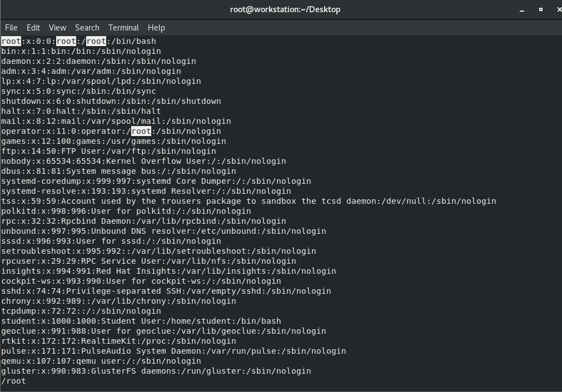This screenshot has width=562, height=392.
Task: Minimize the terminal window
Action: point(522,9)
